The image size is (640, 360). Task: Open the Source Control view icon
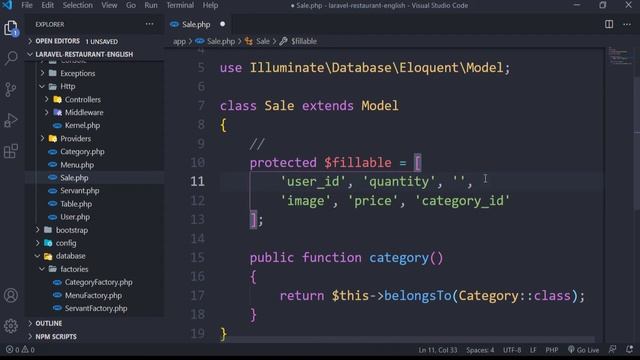[11, 89]
